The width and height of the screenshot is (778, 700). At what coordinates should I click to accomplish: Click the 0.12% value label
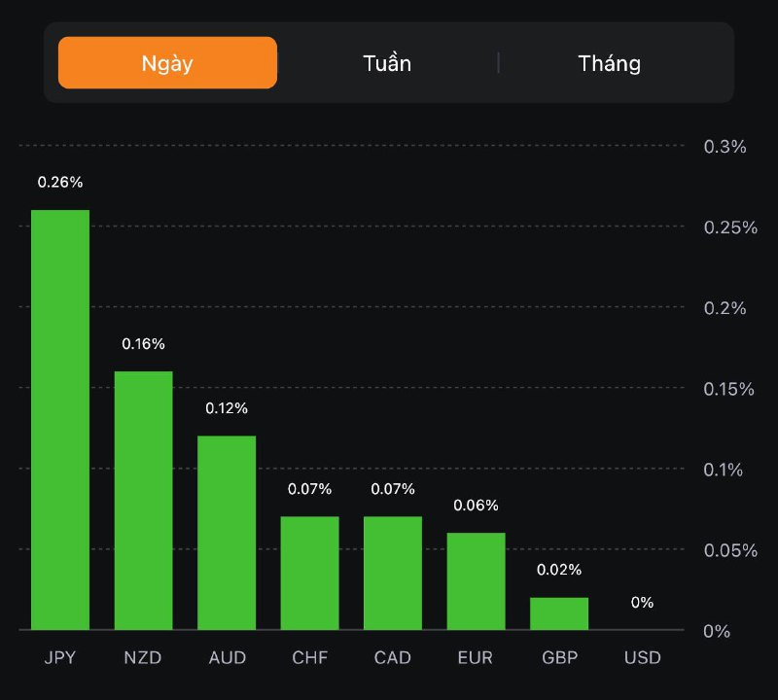pos(227,407)
